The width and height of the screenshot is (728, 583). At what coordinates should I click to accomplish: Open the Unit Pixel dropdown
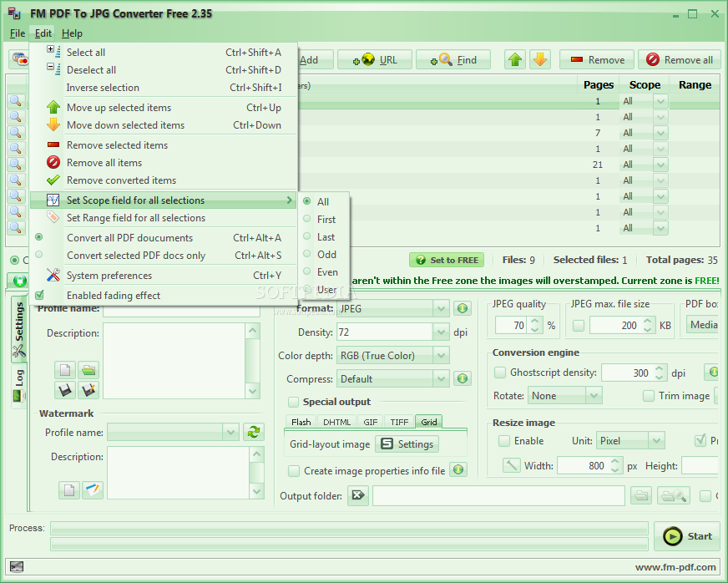click(x=656, y=440)
